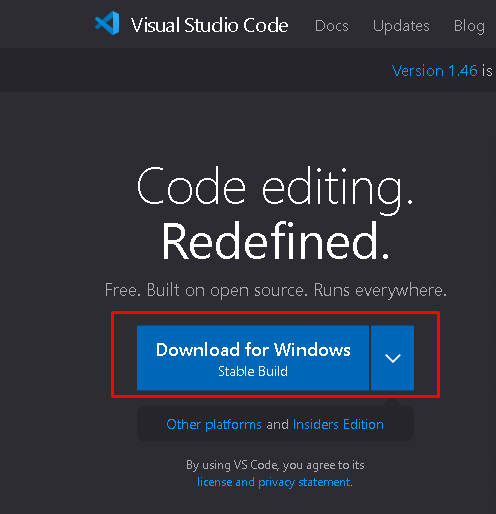Open the Other platforms link
This screenshot has width=496, height=514.
click(x=214, y=425)
